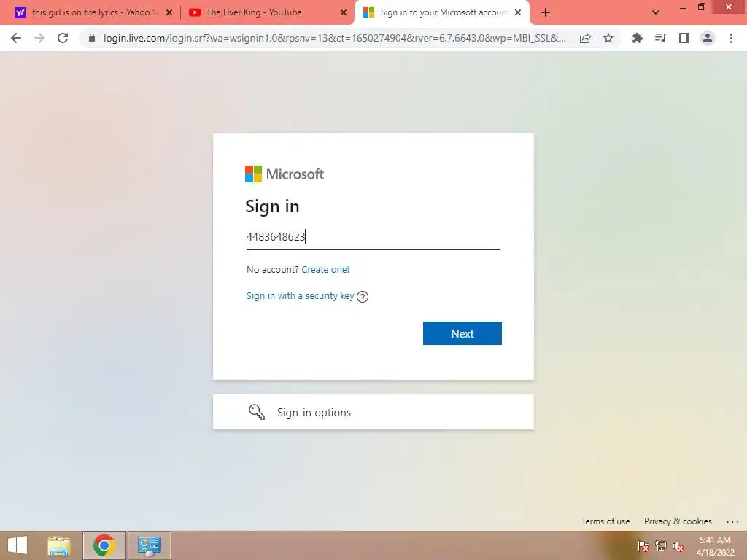Close the Microsoft sign-in tab

(x=518, y=12)
